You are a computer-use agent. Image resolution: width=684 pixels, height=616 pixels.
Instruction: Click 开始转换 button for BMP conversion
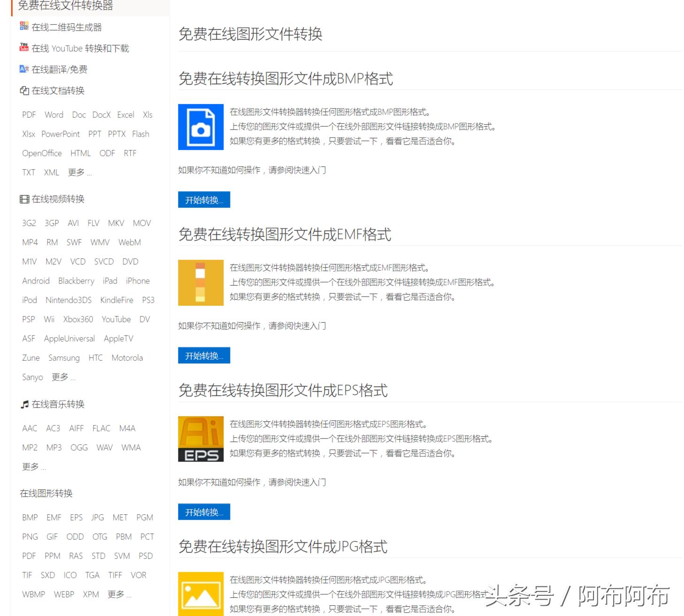point(204,199)
